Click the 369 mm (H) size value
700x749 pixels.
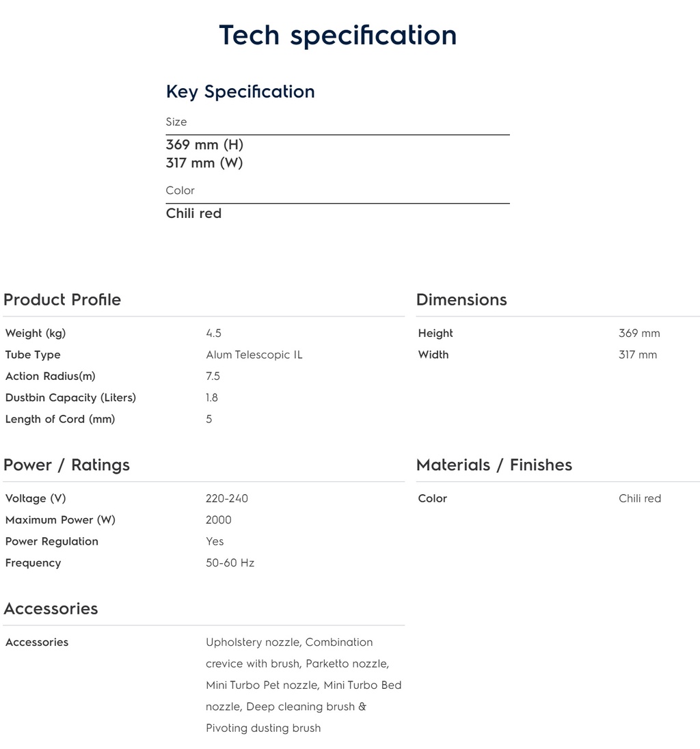[204, 144]
